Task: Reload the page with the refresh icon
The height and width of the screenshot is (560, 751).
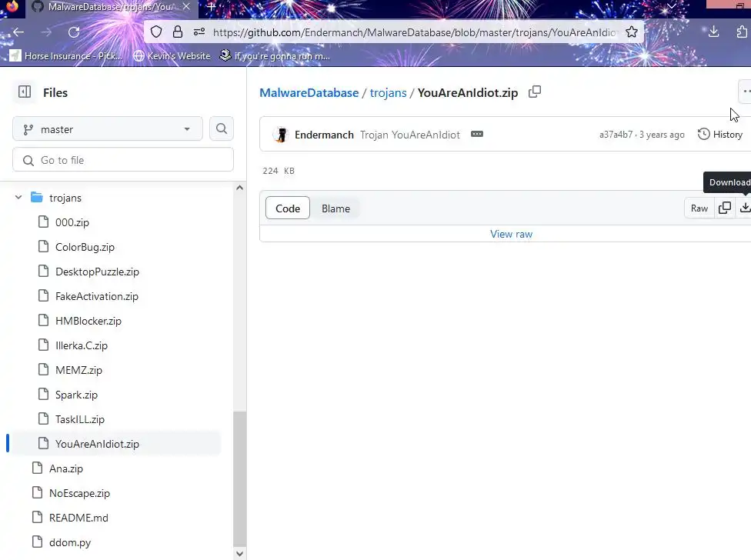Action: coord(74,32)
